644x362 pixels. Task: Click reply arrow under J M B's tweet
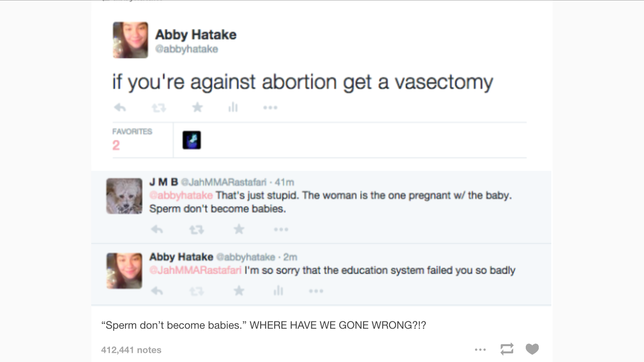pyautogui.click(x=157, y=229)
